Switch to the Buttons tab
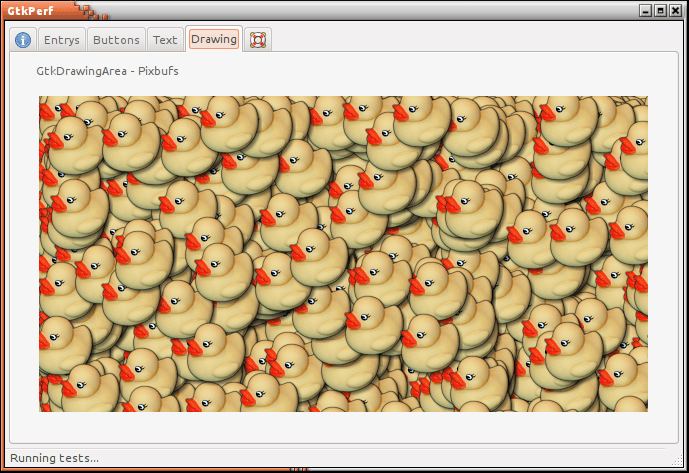Viewport: 689px width, 473px height. (x=115, y=40)
